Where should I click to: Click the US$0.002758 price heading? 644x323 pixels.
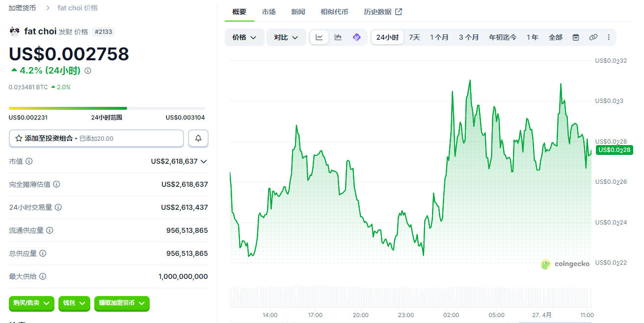click(69, 54)
